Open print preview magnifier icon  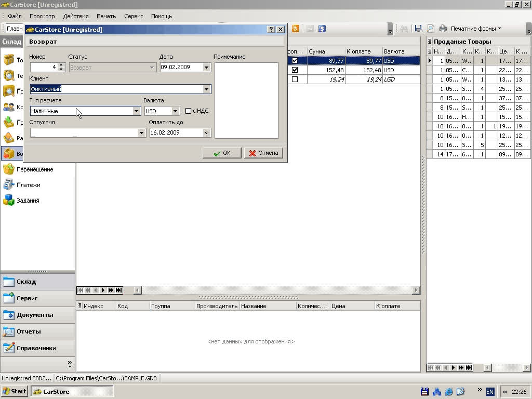(x=430, y=29)
